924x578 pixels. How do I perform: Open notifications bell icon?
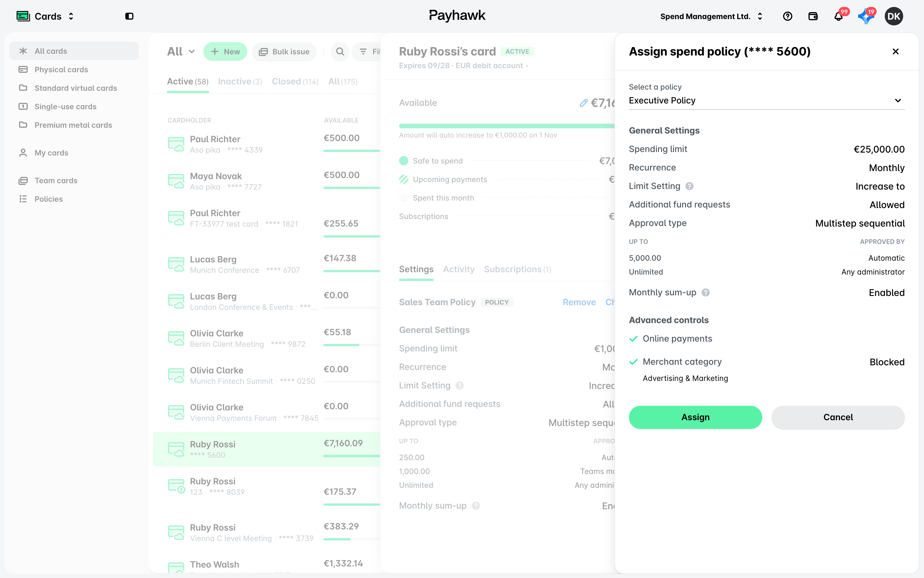839,16
